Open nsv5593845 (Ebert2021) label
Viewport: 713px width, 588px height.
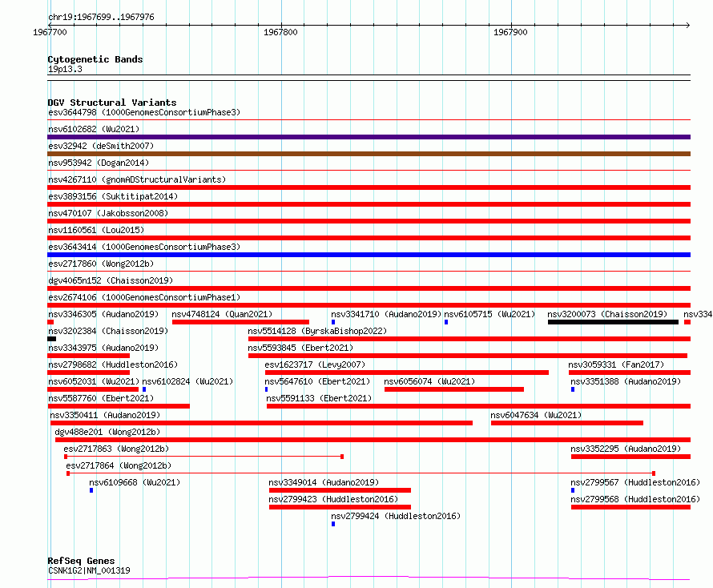[300, 348]
